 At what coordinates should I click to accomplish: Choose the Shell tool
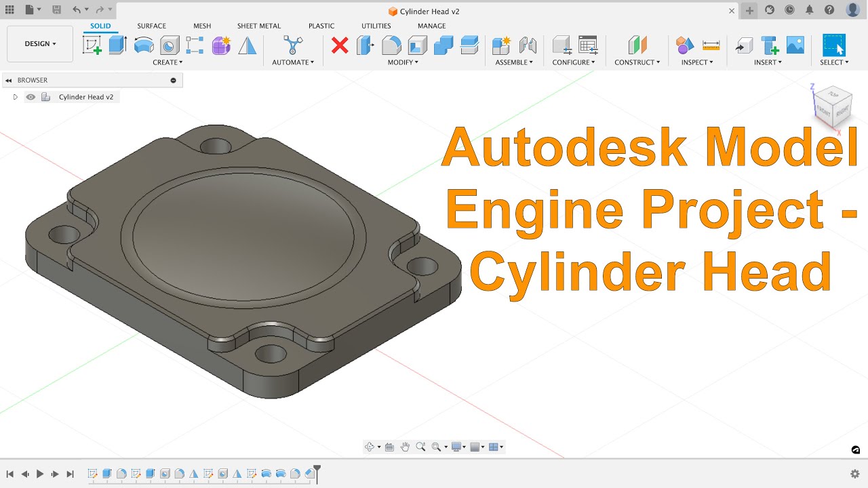[417, 45]
